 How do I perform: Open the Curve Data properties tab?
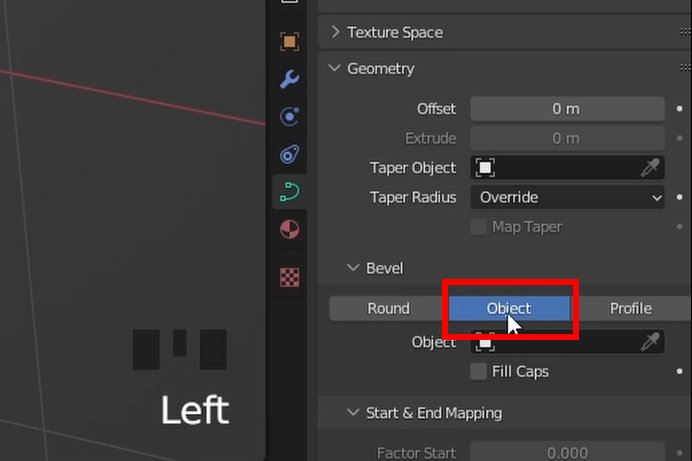click(290, 192)
